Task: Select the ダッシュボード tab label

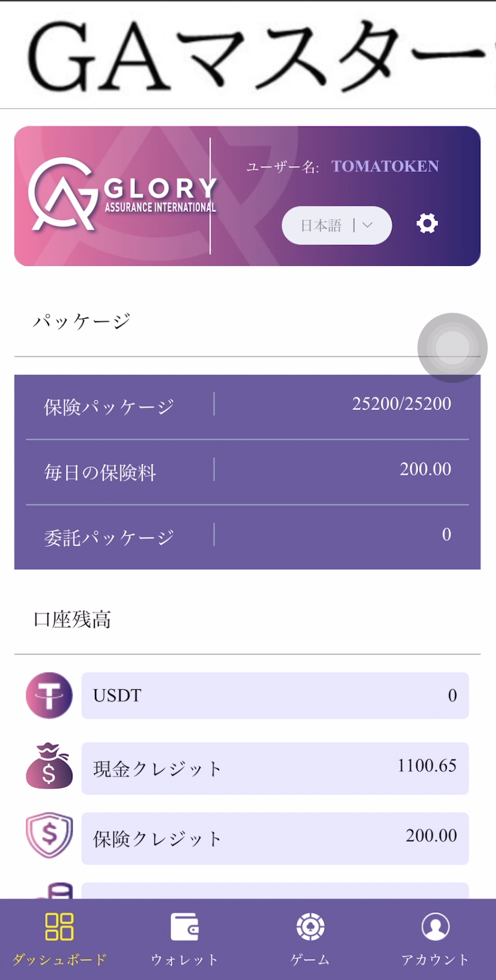Action: (x=59, y=960)
